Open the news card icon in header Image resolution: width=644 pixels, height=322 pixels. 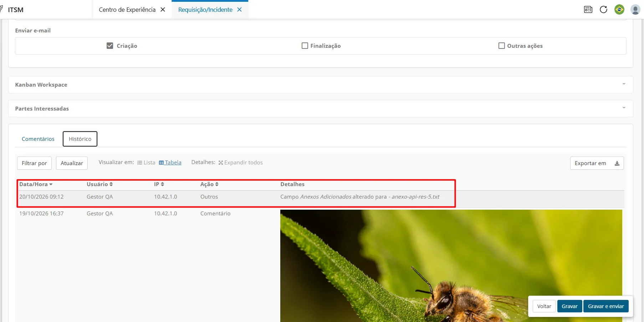point(588,10)
